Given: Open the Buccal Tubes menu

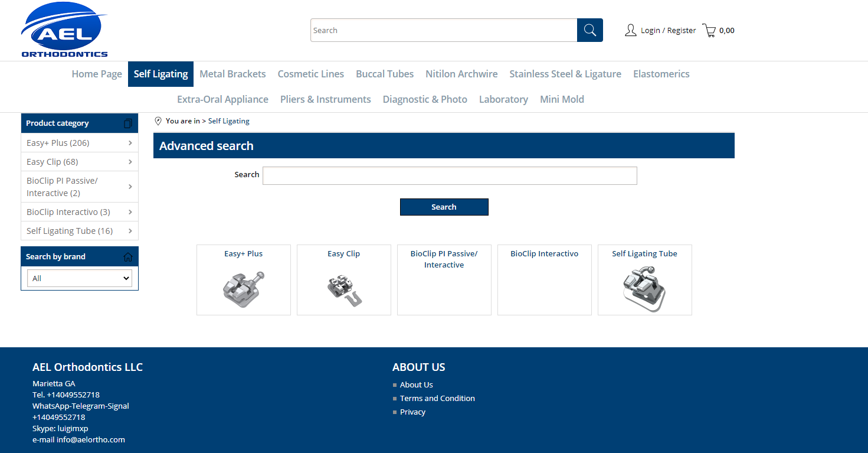Looking at the screenshot, I should [x=385, y=74].
